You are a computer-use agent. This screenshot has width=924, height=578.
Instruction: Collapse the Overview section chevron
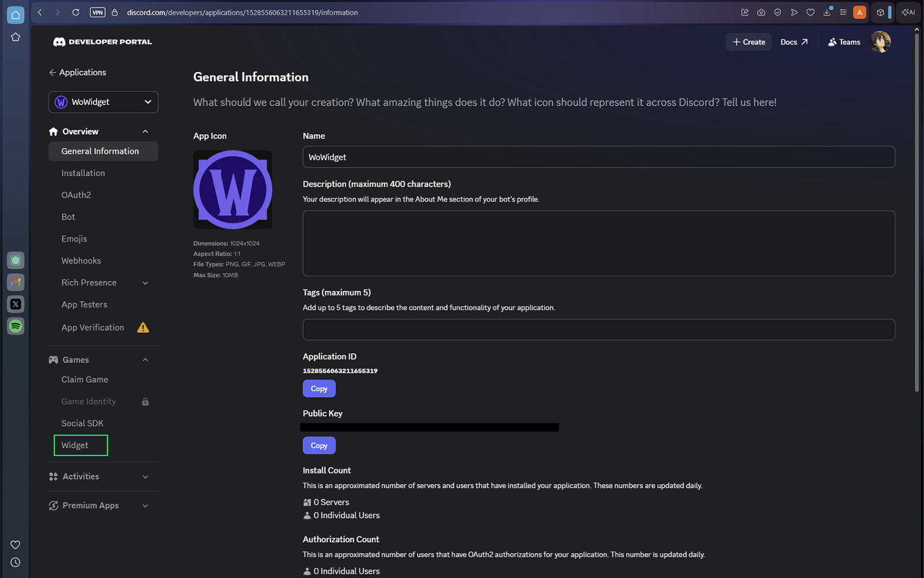pyautogui.click(x=146, y=132)
